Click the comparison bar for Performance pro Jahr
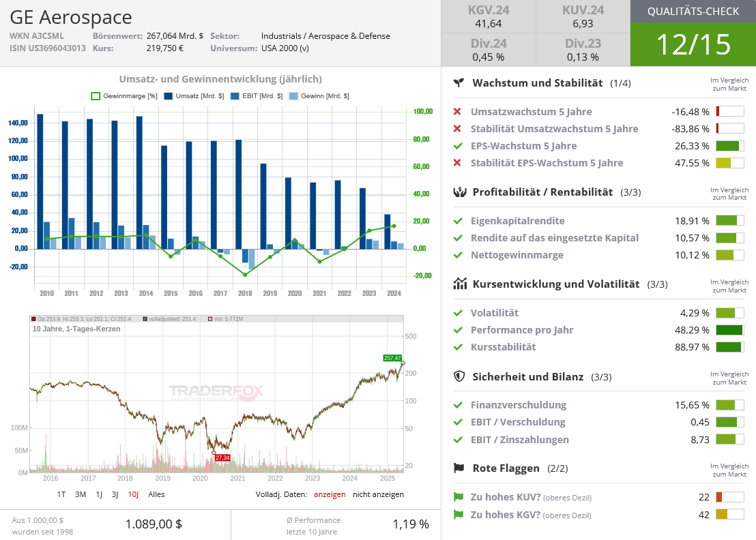756x540 pixels. 730,330
